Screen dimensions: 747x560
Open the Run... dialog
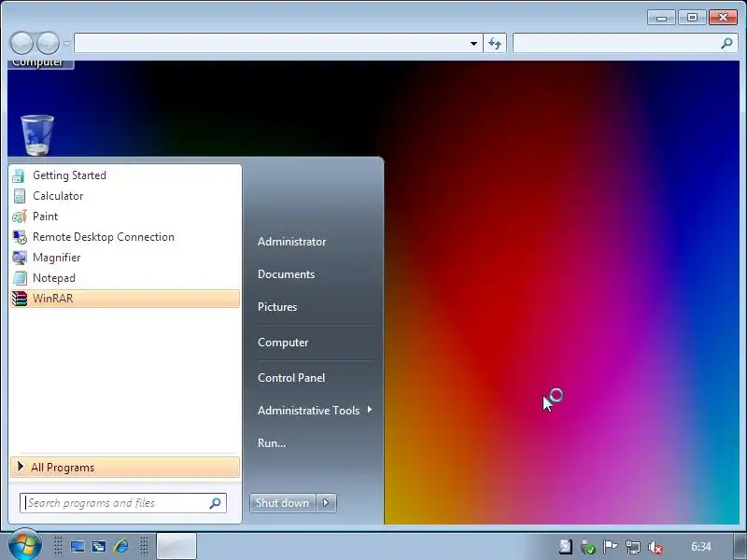[x=272, y=442]
